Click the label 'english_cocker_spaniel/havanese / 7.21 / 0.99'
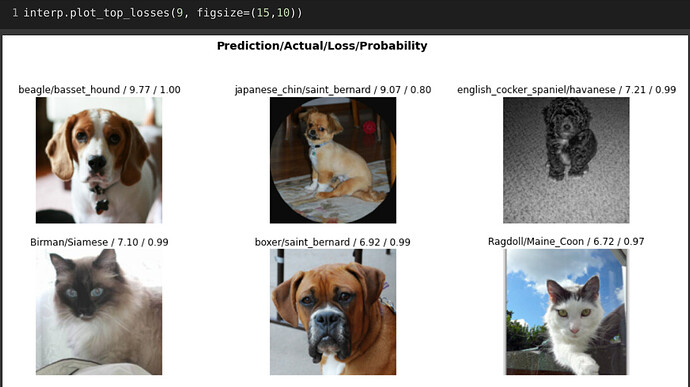Viewport: 690px width, 387px height. [566, 90]
